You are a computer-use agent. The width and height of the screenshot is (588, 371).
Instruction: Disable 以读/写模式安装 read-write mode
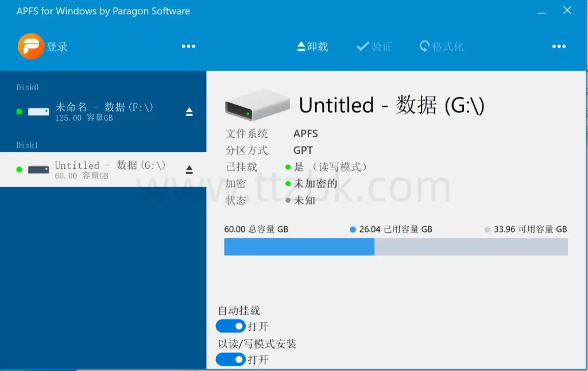(x=230, y=360)
